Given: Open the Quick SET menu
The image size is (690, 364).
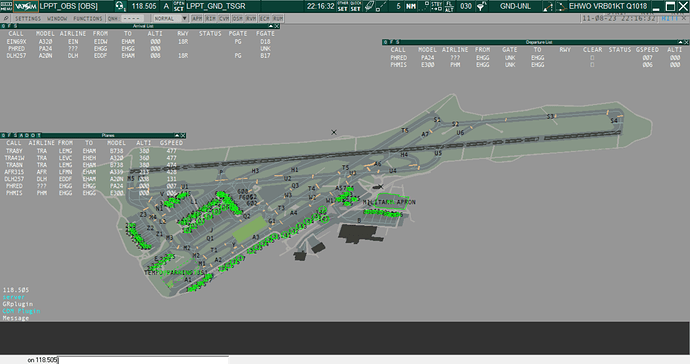Looking at the screenshot, I should coord(356,6).
